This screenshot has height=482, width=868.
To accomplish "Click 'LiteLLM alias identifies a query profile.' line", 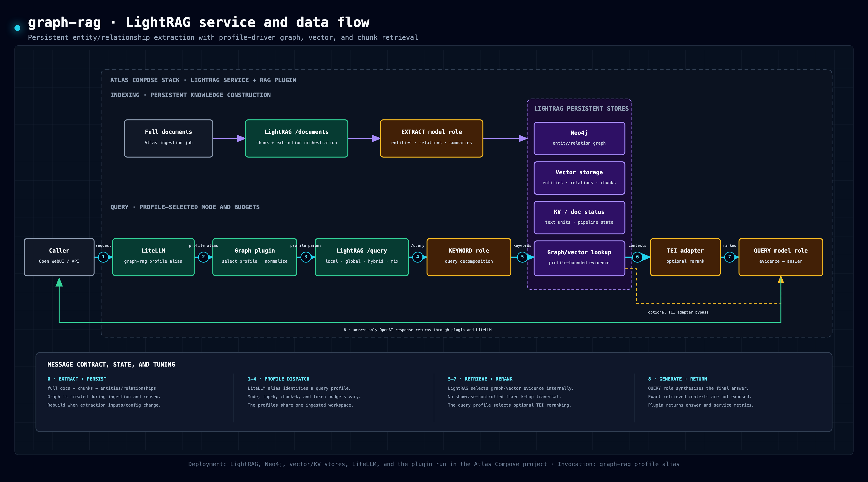I will [x=299, y=388].
